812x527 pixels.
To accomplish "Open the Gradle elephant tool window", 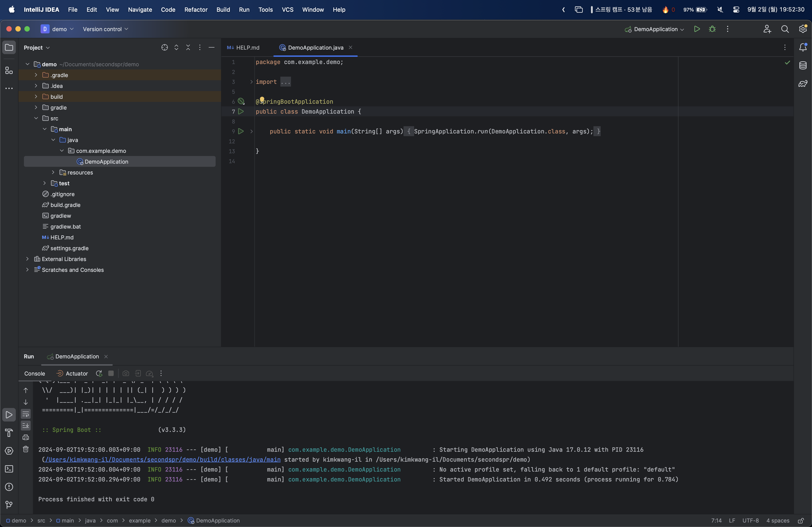I will 803,84.
